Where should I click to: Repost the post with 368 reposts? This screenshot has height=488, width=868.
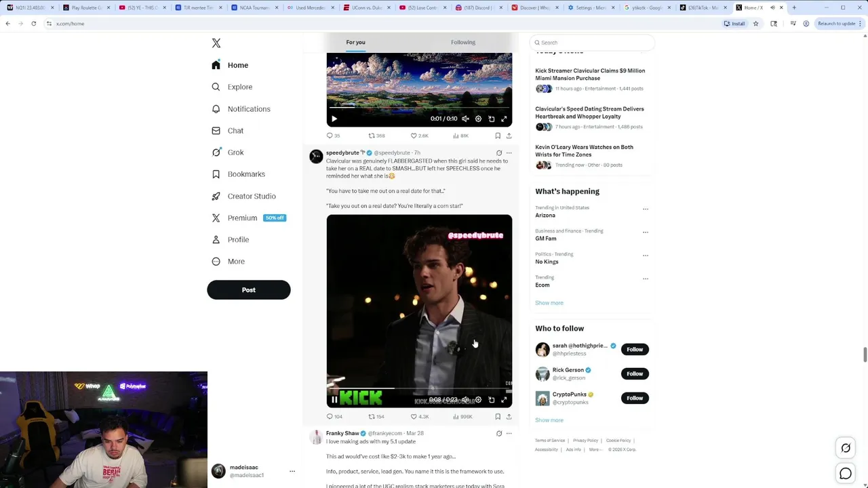coord(376,136)
